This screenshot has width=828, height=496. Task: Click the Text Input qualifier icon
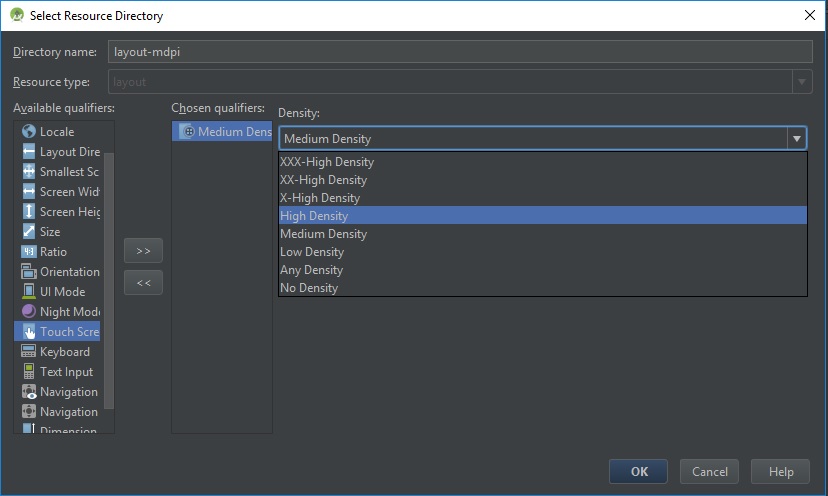29,372
